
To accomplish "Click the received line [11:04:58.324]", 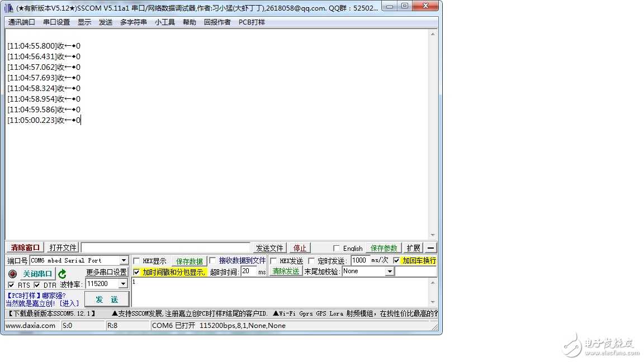I will pyautogui.click(x=44, y=89).
